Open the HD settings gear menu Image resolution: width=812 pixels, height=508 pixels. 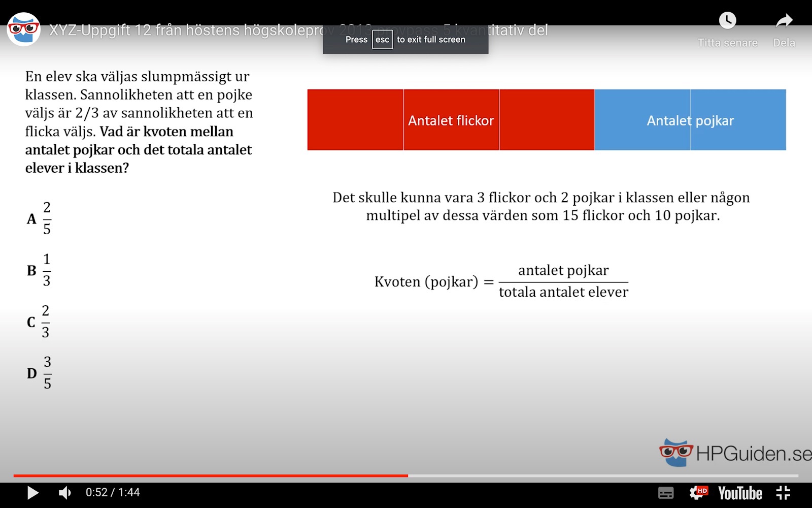697,493
